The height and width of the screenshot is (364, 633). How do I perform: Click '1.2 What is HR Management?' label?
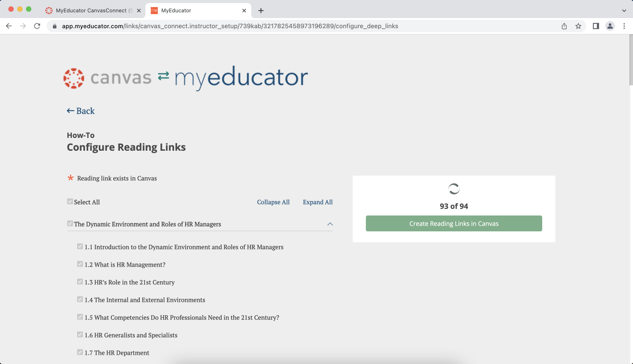(125, 265)
